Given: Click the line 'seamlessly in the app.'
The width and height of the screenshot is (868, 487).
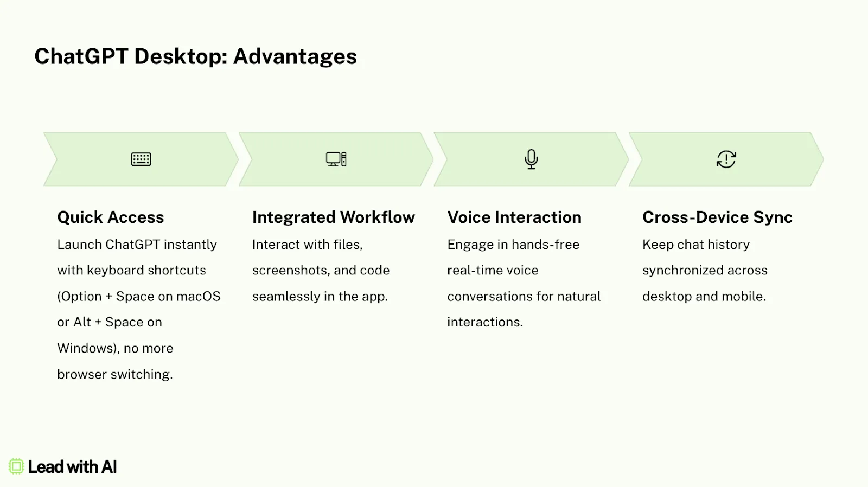Looking at the screenshot, I should pyautogui.click(x=320, y=296).
